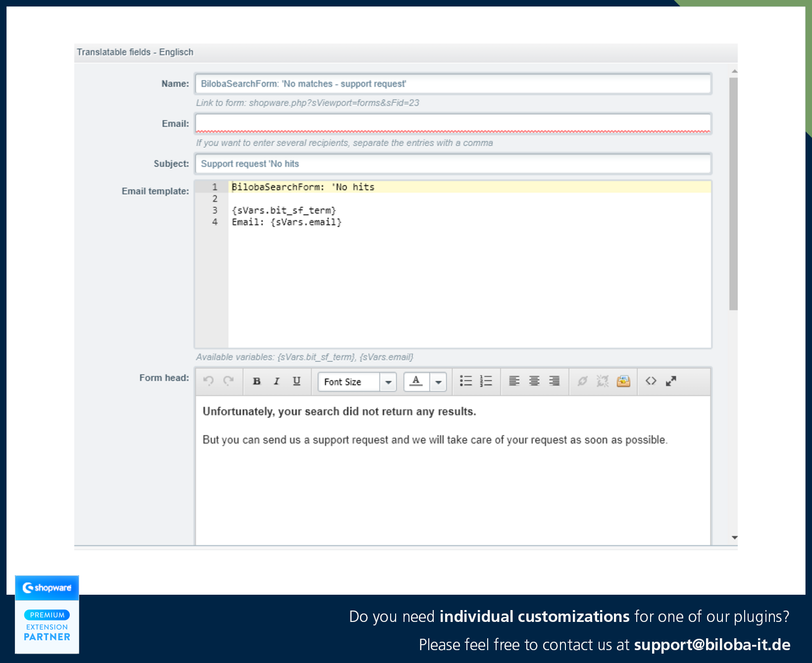Redo change in Form head editor
812x663 pixels.
228,381
